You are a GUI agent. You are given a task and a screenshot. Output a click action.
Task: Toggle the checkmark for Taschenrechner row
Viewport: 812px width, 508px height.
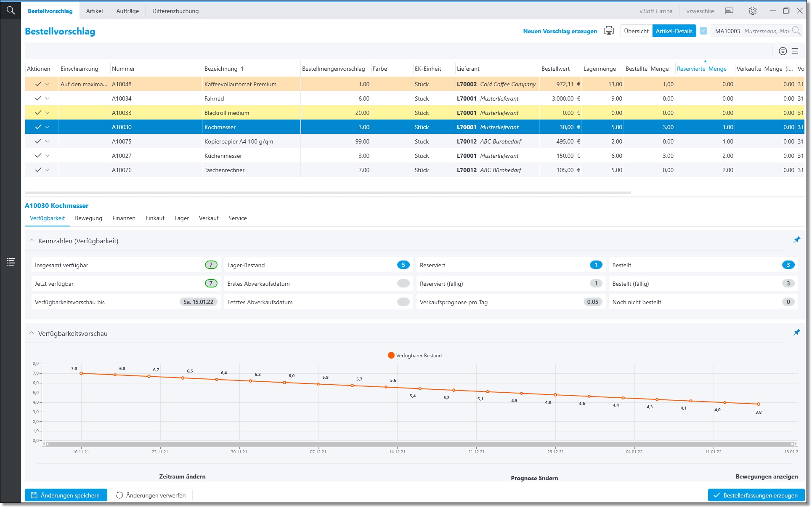(x=38, y=170)
